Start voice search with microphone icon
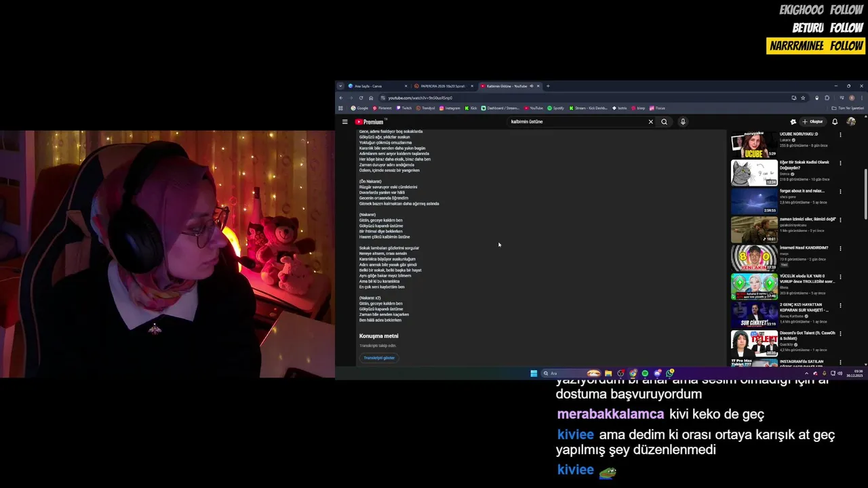 [683, 122]
